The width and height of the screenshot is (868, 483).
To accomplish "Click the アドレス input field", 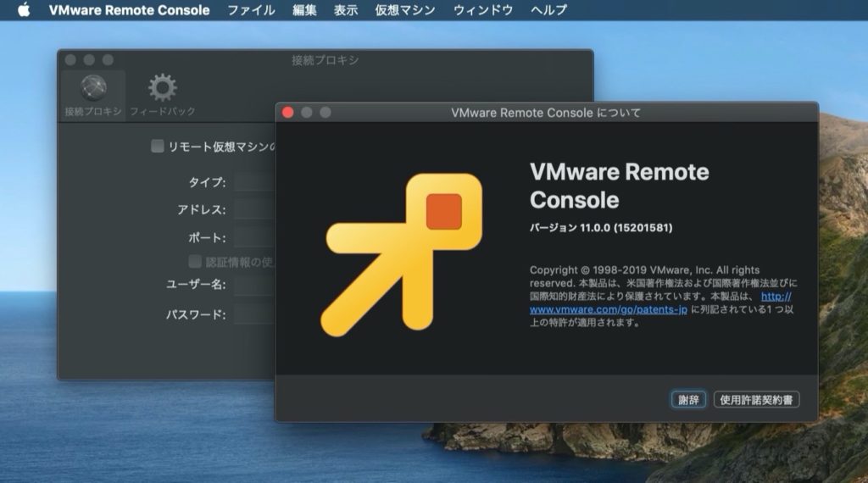I will point(254,209).
